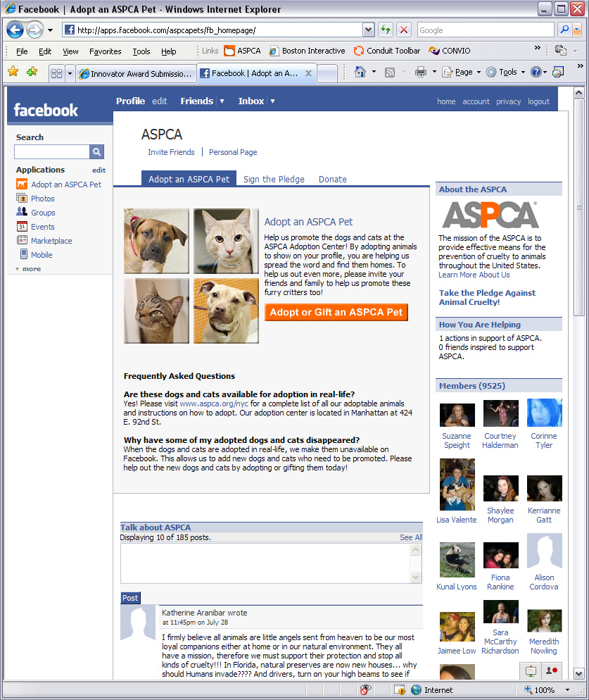
Task: Click Adopt or Gift an ASPCA Pet
Action: (336, 312)
